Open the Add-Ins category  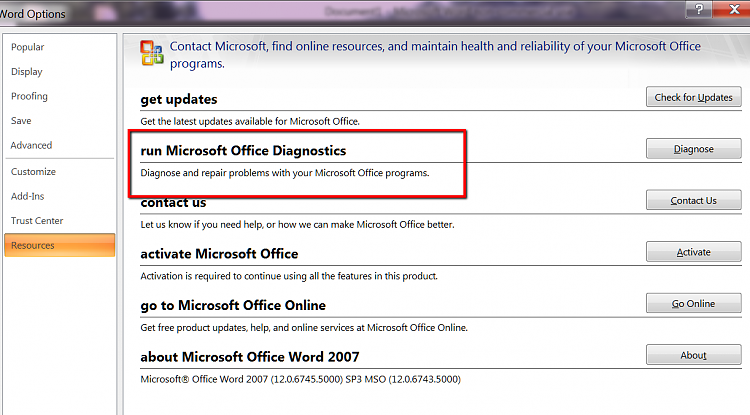click(x=28, y=196)
